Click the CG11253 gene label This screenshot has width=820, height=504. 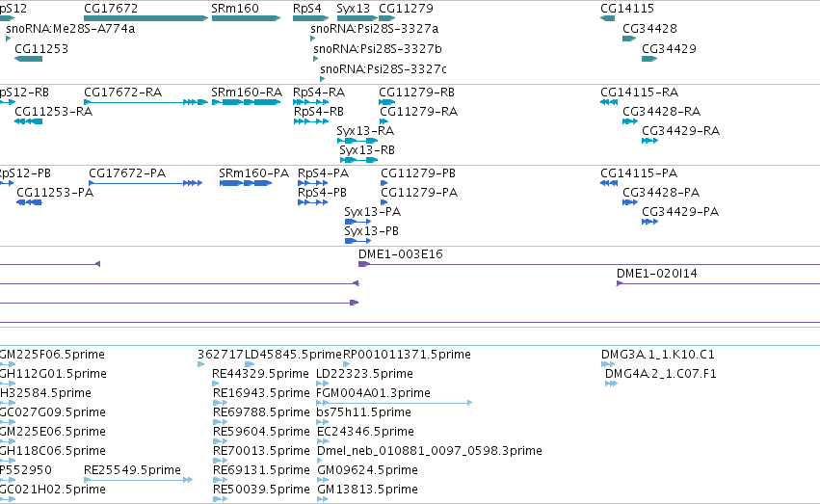click(41, 48)
